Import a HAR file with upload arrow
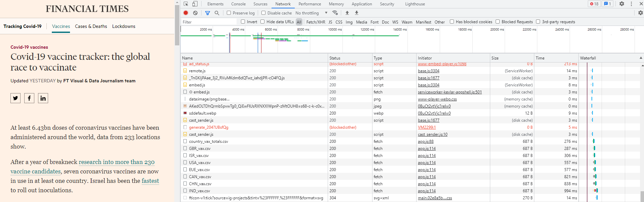The image size is (644, 202). 347,13
